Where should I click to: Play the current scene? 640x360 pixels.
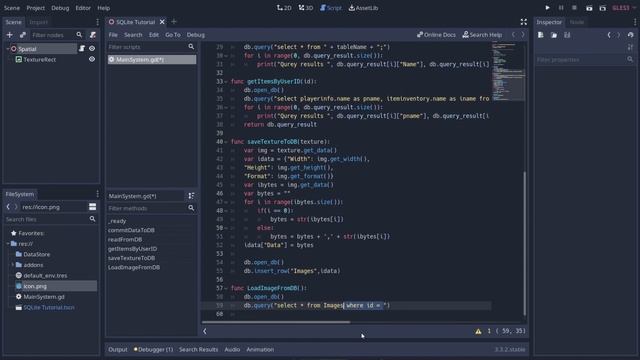(x=589, y=8)
